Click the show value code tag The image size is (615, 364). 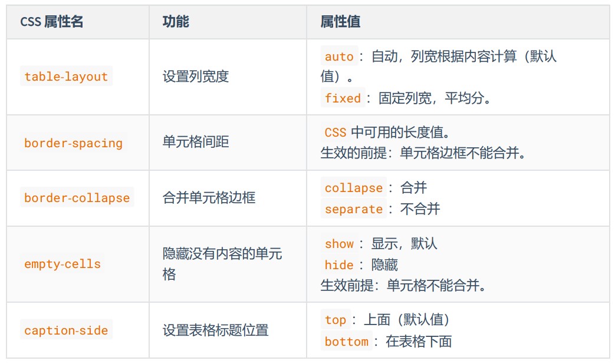339,244
